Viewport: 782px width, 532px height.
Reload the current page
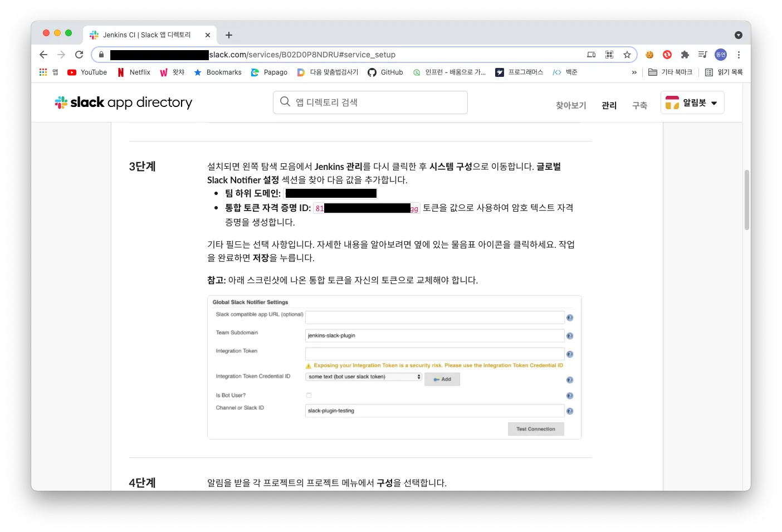[x=79, y=55]
